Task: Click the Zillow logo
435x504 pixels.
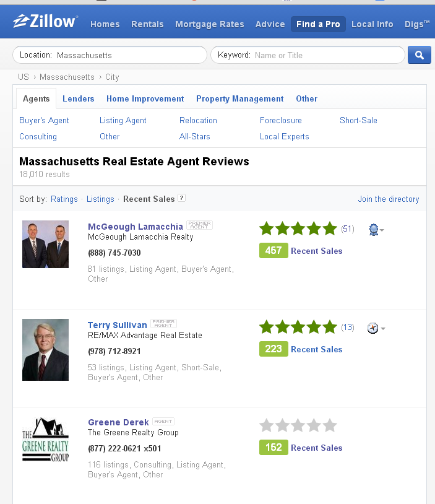Action: (x=45, y=22)
